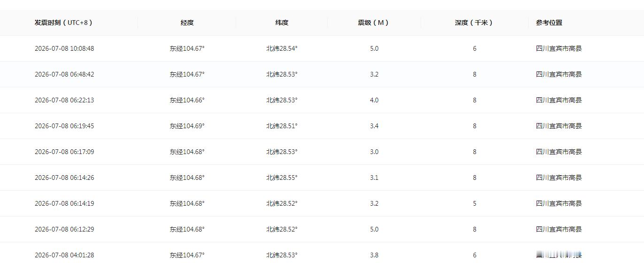644x263 pixels.
Task: Click the depth value 5
Action: [475, 203]
